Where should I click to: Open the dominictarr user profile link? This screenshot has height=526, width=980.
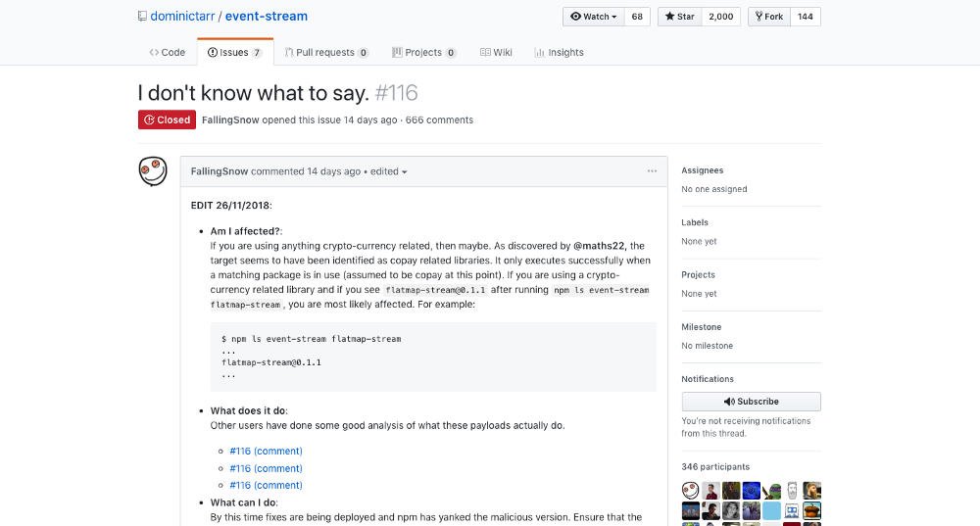(x=183, y=17)
